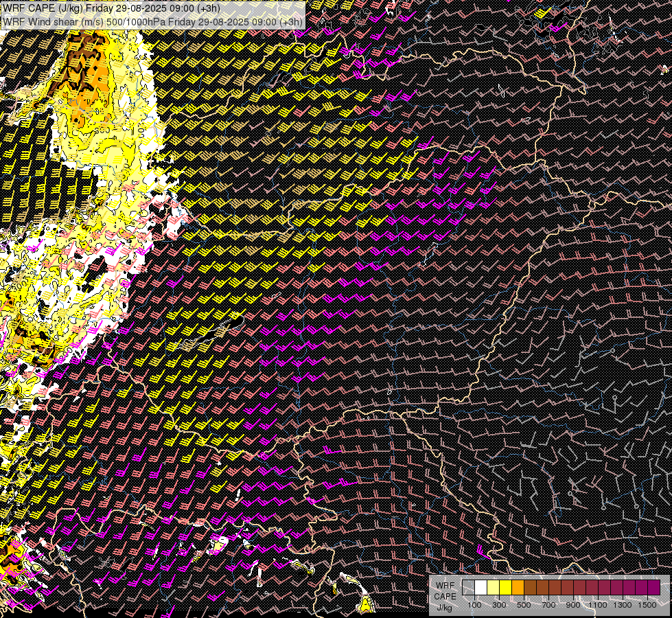Click the WRF CAPE title line
The height and width of the screenshot is (618, 672).
tap(111, 8)
